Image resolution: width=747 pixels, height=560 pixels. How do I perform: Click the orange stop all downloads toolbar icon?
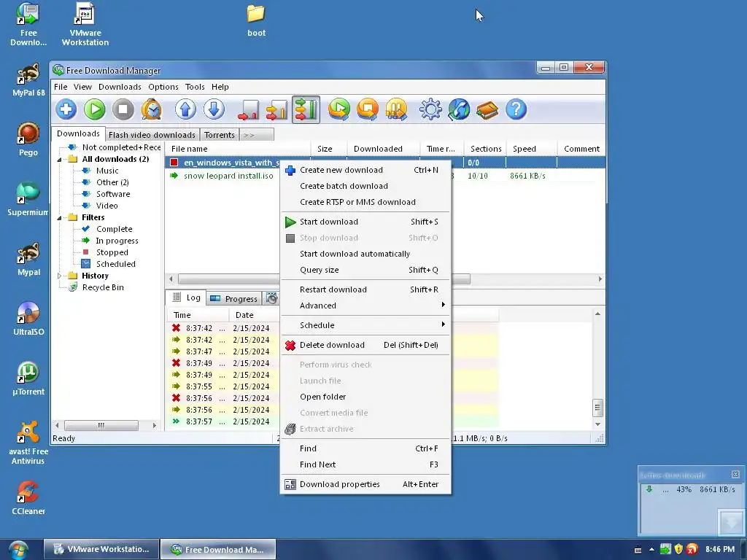(368, 110)
